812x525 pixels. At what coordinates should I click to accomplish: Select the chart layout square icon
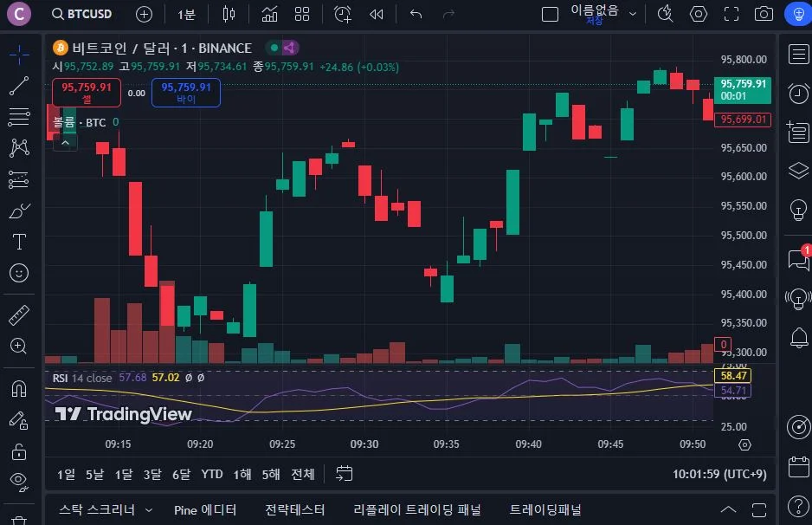550,14
